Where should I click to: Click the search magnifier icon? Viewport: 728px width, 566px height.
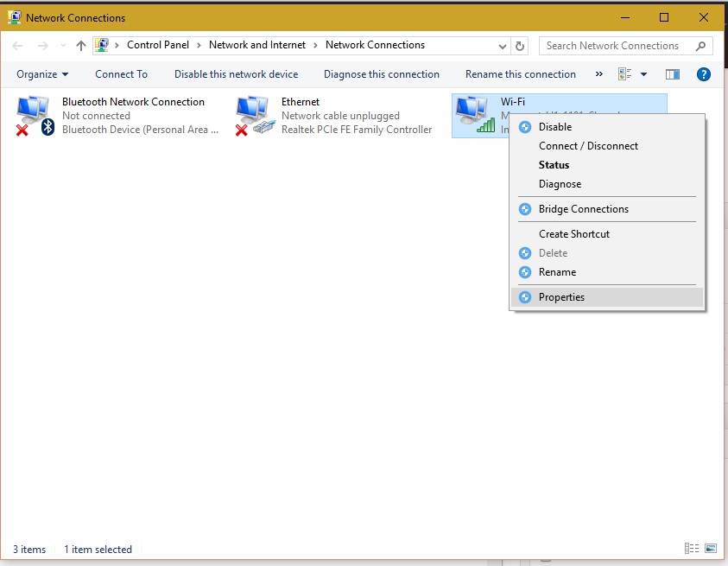[700, 46]
